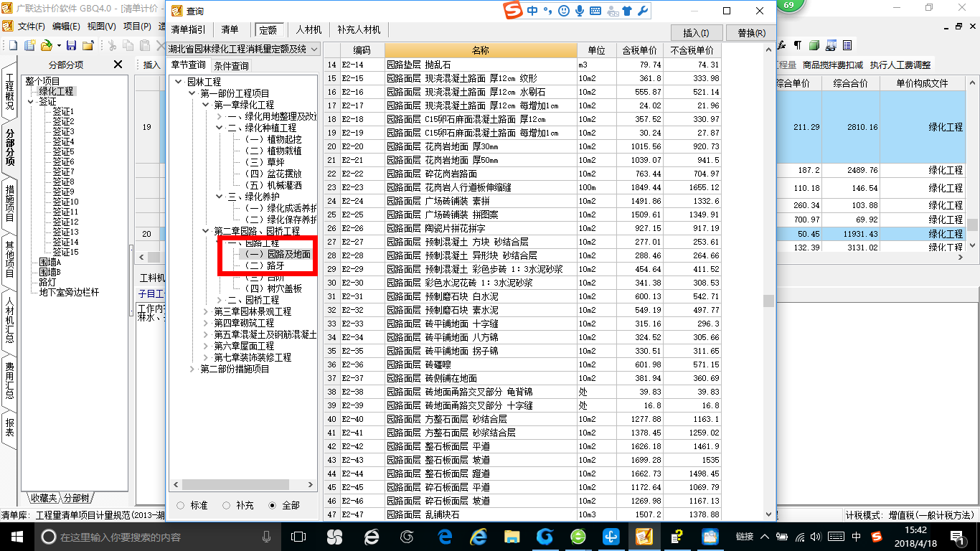Switch to the 清单 tab
Screen dimensions: 980x551
[x=230, y=30]
